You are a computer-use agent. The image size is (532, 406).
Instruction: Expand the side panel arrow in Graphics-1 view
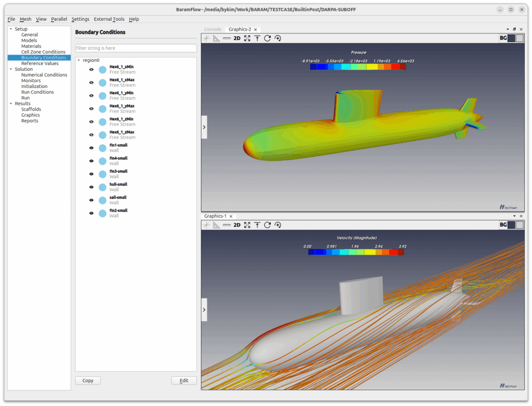click(204, 310)
